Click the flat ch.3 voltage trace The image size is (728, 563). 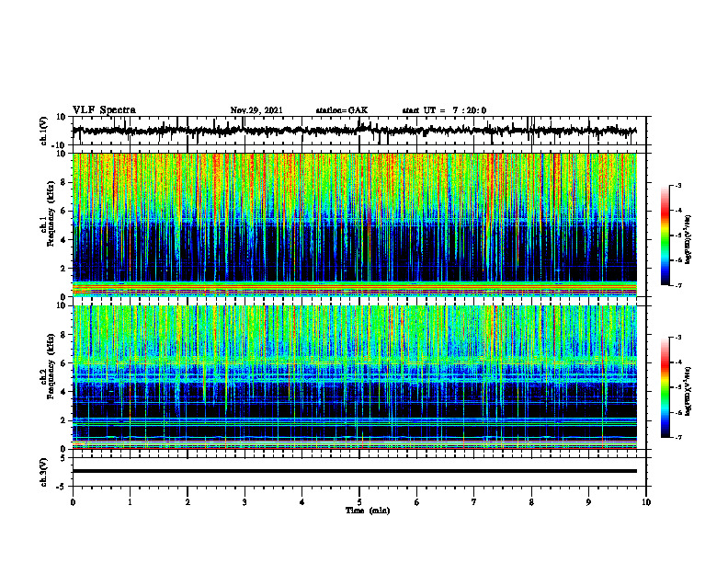click(x=354, y=471)
